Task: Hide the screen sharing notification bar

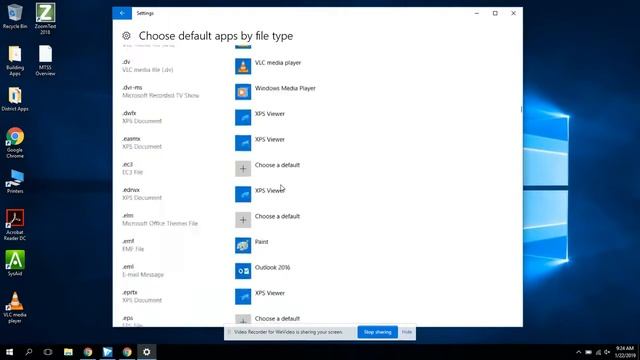Action: click(407, 332)
